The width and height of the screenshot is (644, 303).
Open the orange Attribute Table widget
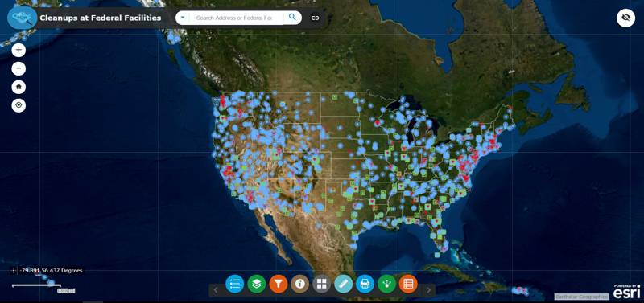pyautogui.click(x=408, y=284)
